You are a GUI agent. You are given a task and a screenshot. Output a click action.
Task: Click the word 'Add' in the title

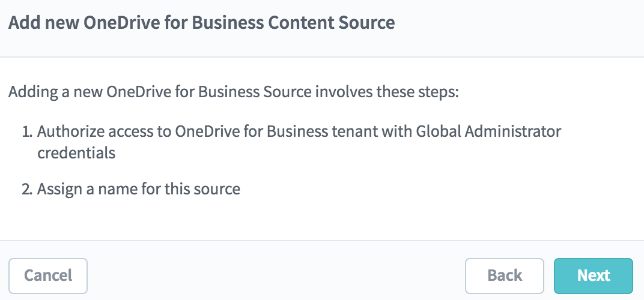tap(20, 23)
